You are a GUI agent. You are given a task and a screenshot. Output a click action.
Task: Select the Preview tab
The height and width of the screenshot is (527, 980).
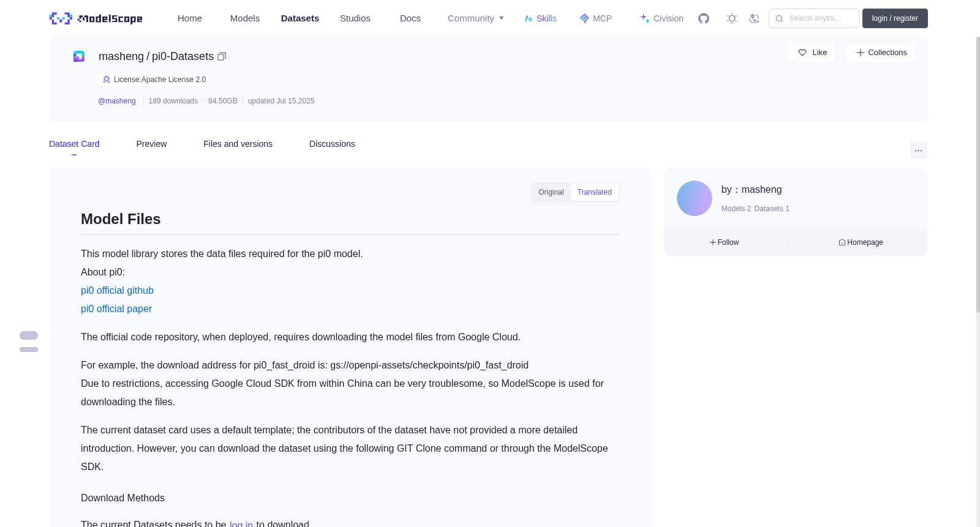(x=151, y=144)
